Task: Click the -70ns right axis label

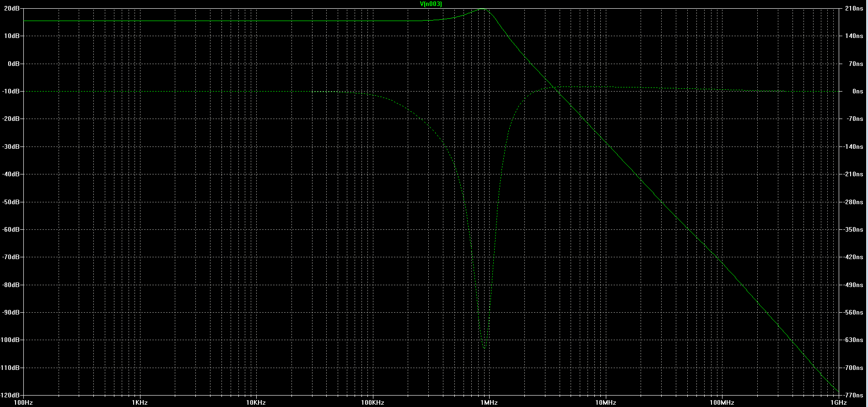Action: pyautogui.click(x=855, y=119)
